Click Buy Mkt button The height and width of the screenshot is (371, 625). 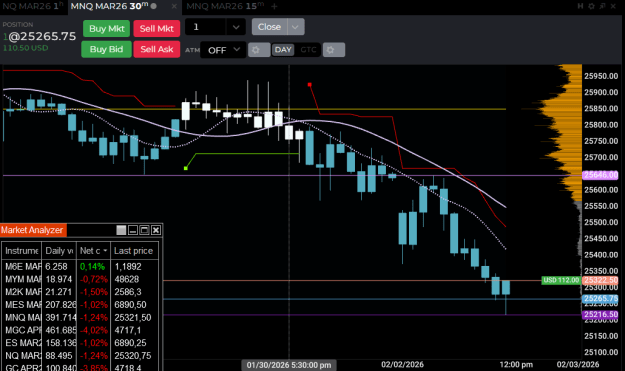point(106,28)
